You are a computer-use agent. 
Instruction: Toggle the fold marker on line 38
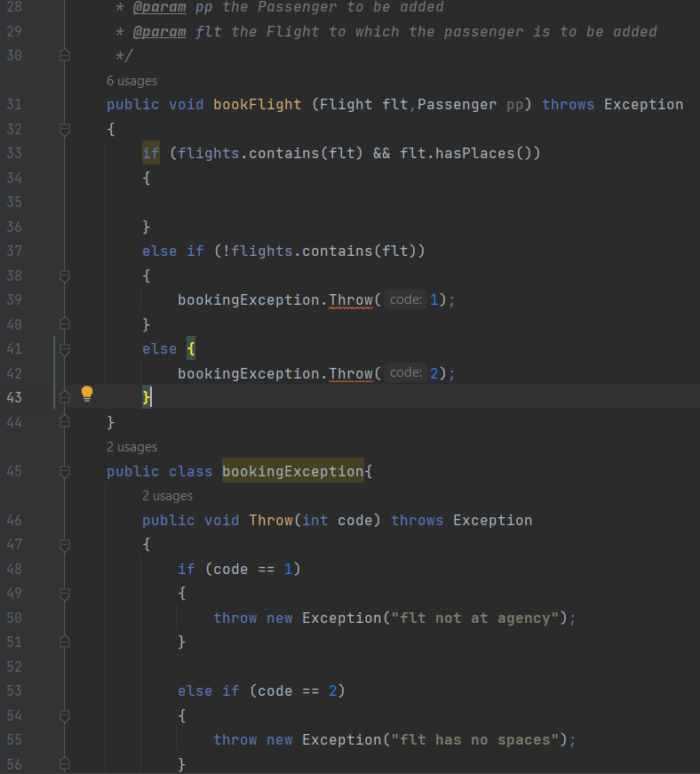65,276
